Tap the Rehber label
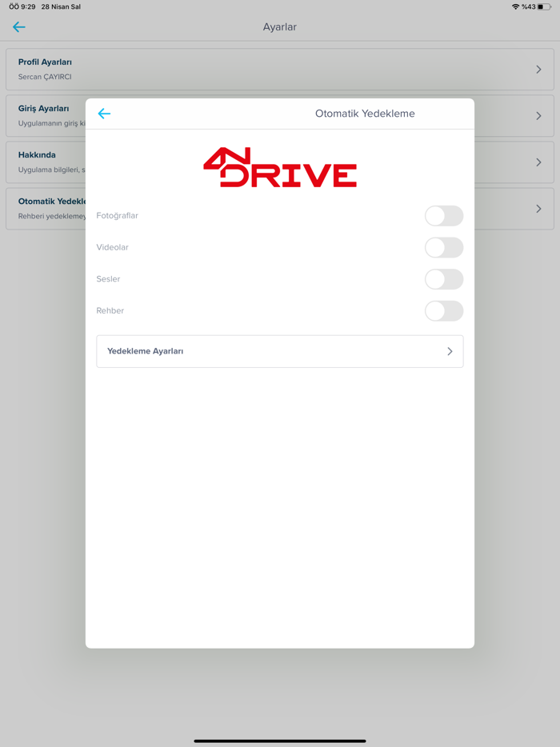Viewport: 560px width, 747px height. [110, 310]
